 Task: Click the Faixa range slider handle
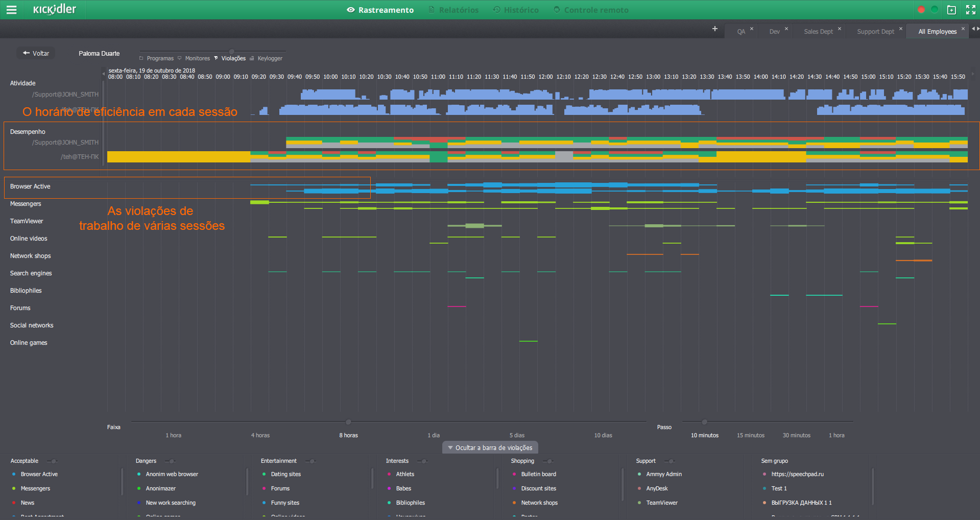point(348,422)
